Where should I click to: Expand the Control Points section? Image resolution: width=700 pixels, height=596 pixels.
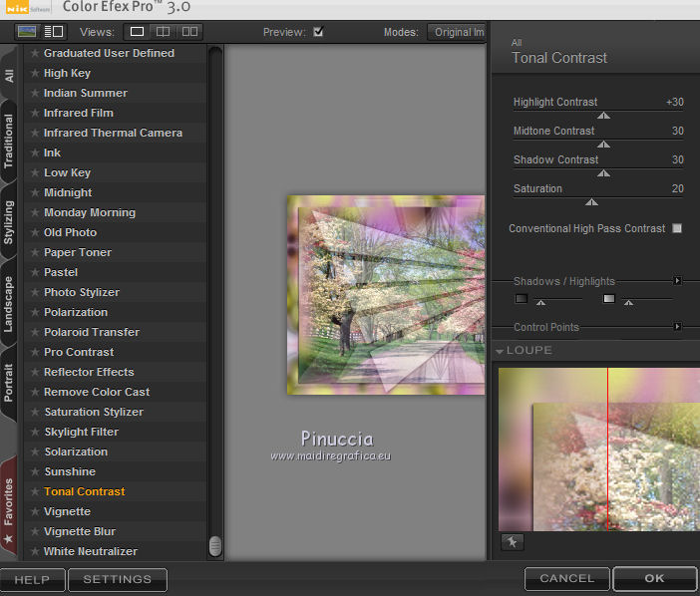677,327
